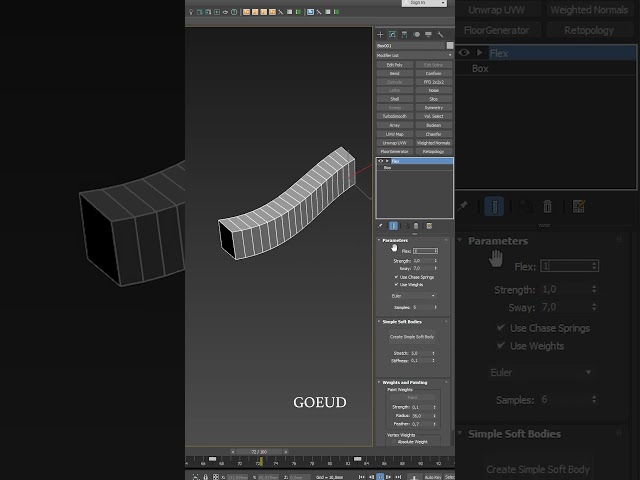This screenshot has height=480, width=640.
Task: Click the first orange icon in top toolbar
Action: [246, 12]
